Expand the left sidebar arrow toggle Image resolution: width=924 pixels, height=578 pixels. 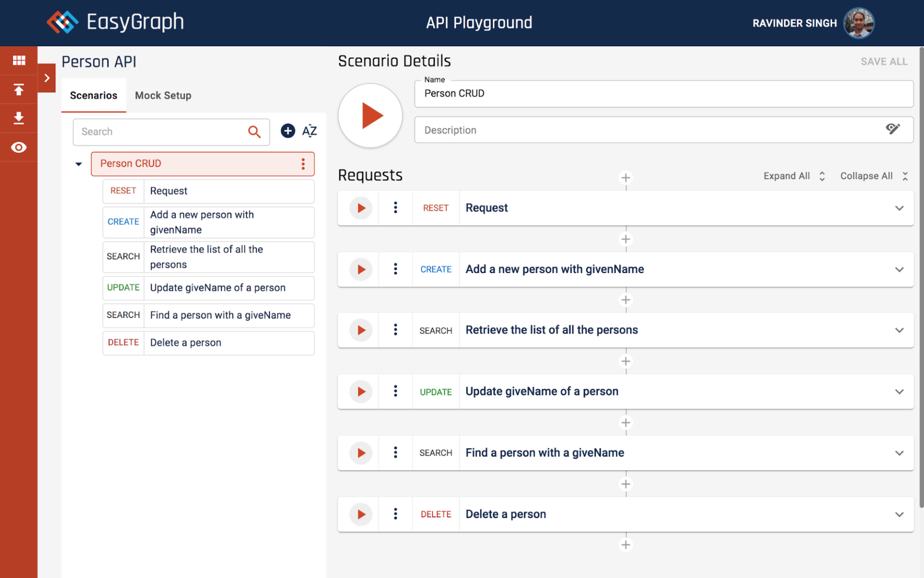[x=47, y=78]
